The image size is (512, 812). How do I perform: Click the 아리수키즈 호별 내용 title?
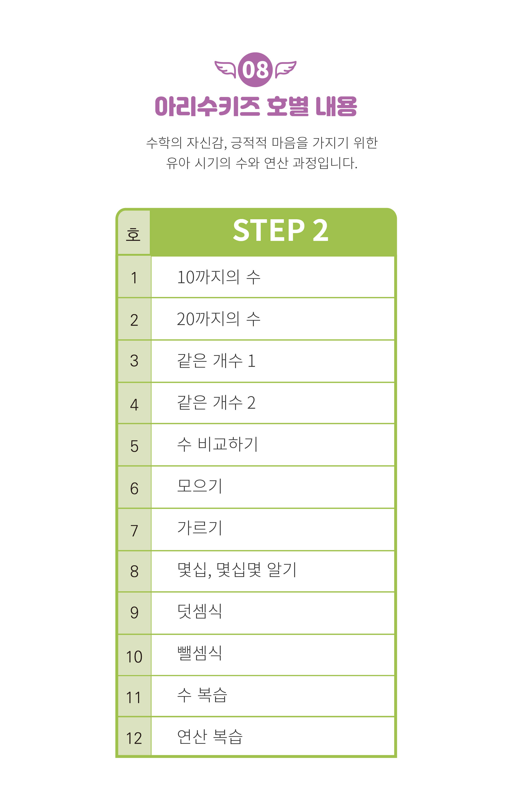[256, 107]
